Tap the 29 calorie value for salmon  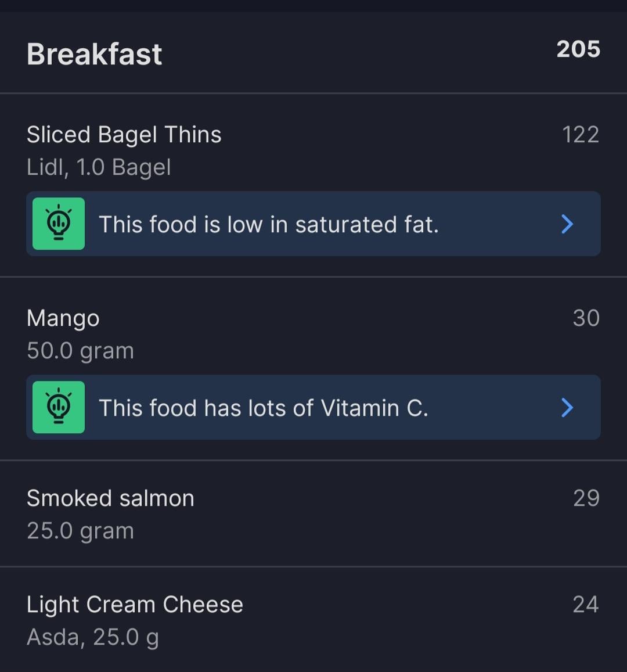pyautogui.click(x=586, y=498)
